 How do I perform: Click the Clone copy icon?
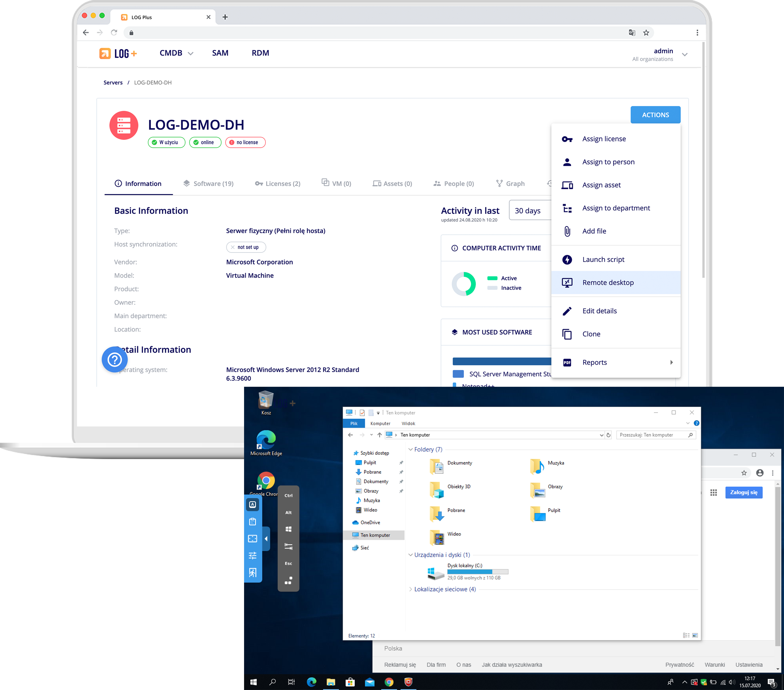tap(567, 334)
